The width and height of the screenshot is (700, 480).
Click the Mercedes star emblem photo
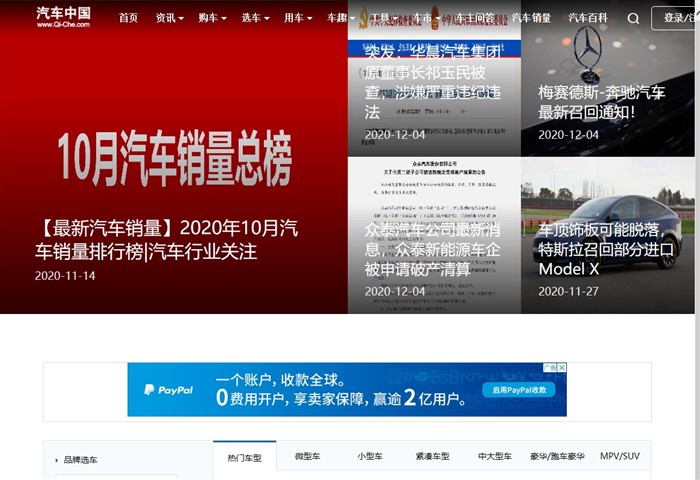588,53
